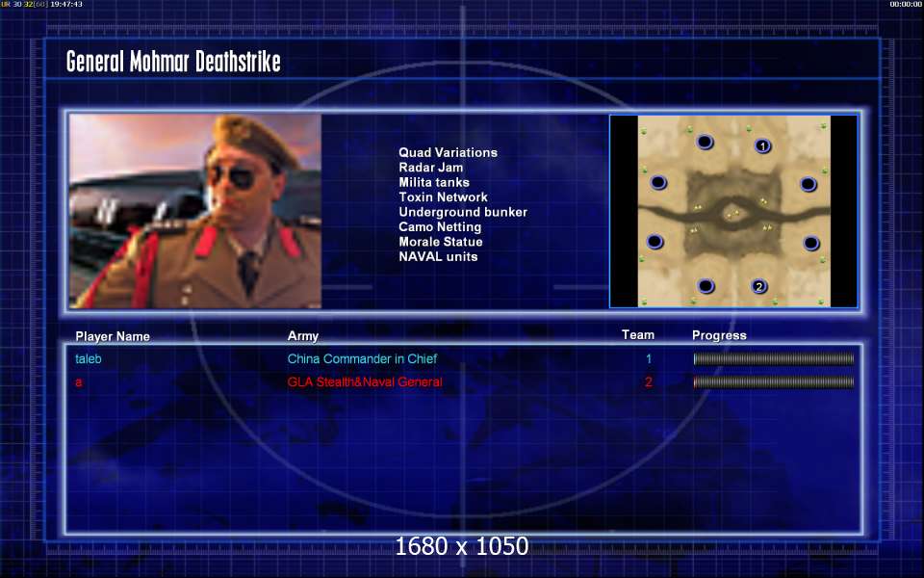Click team number 1 in taleb's row
The width and height of the screenshot is (924, 578).
[648, 358]
